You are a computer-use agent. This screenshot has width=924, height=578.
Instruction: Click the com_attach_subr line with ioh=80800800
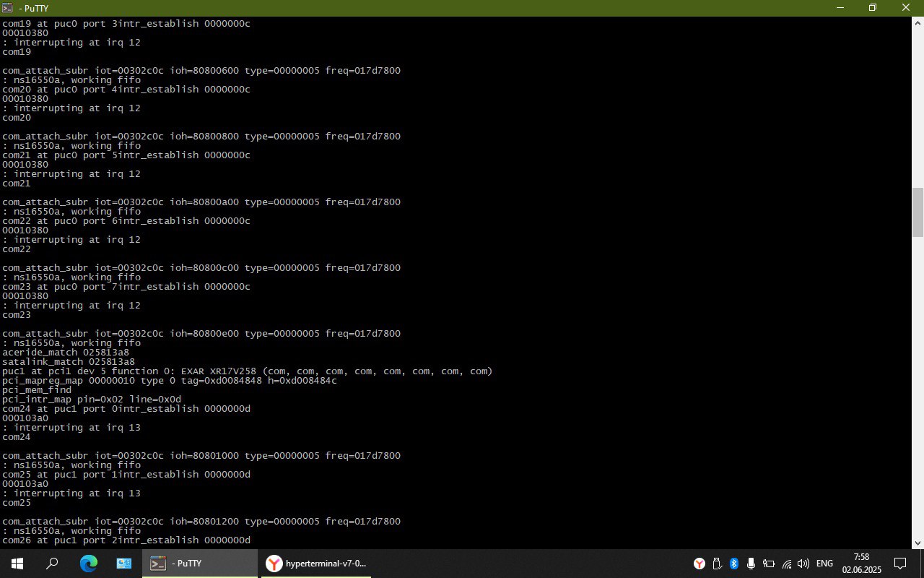pos(201,137)
